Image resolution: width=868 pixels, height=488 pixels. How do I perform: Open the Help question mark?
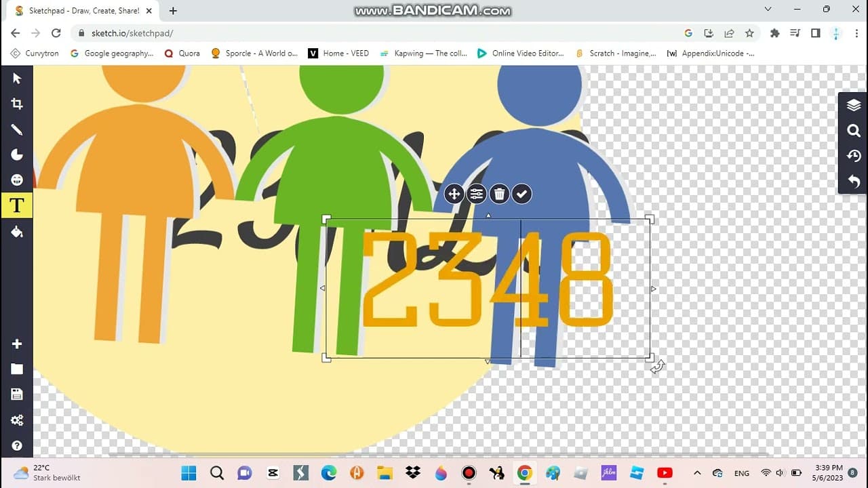(x=17, y=446)
